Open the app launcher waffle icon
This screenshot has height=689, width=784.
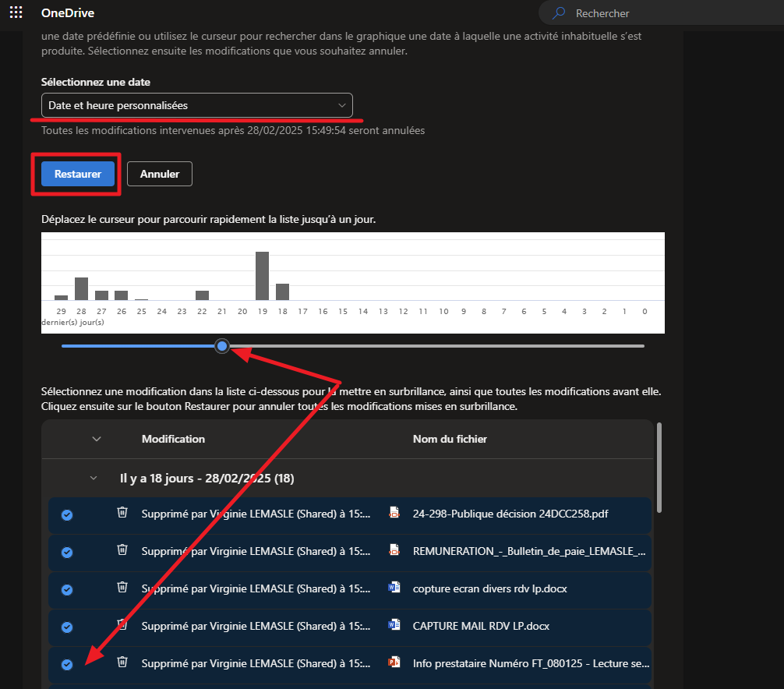(16, 12)
